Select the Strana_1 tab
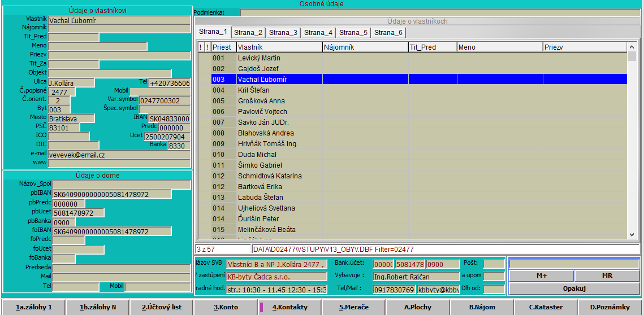The image size is (644, 315). pos(213,32)
